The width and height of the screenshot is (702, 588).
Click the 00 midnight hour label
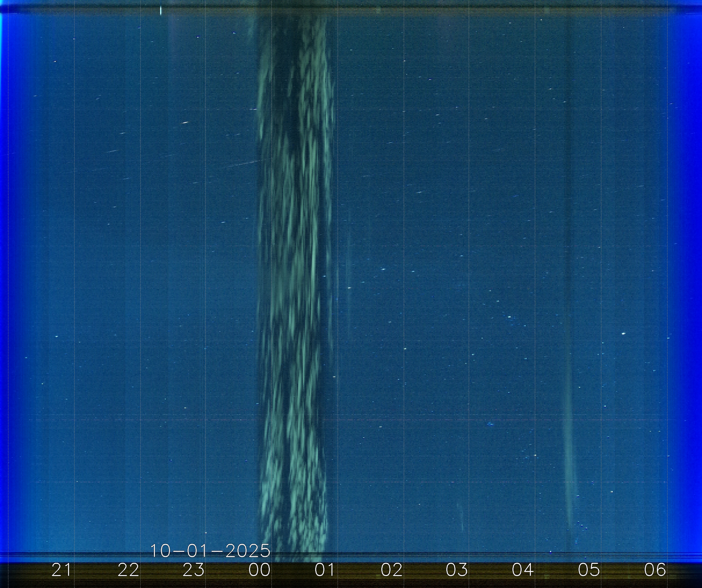259,570
